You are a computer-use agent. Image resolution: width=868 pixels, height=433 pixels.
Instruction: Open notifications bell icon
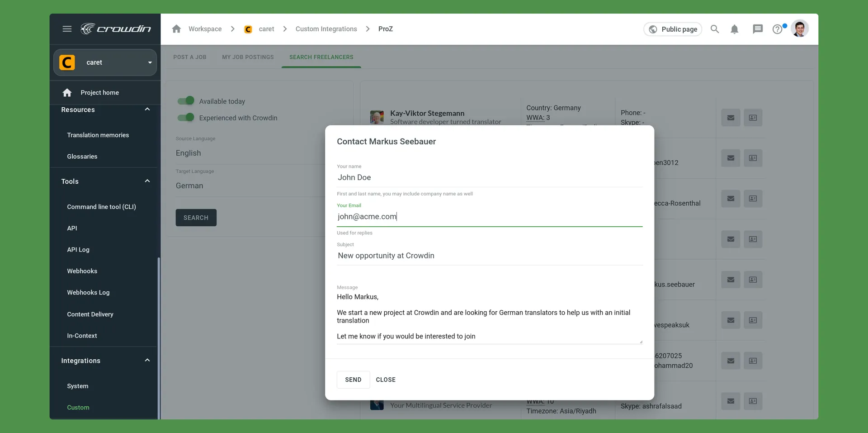click(x=735, y=29)
